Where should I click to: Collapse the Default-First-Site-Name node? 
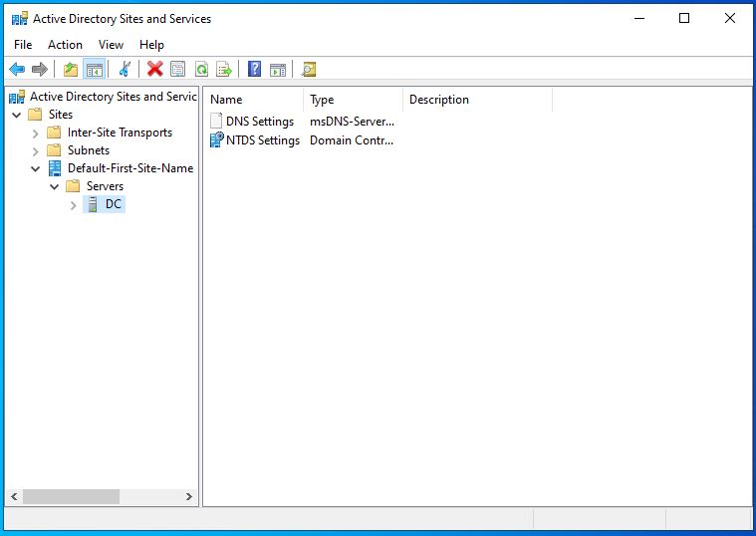[x=36, y=168]
